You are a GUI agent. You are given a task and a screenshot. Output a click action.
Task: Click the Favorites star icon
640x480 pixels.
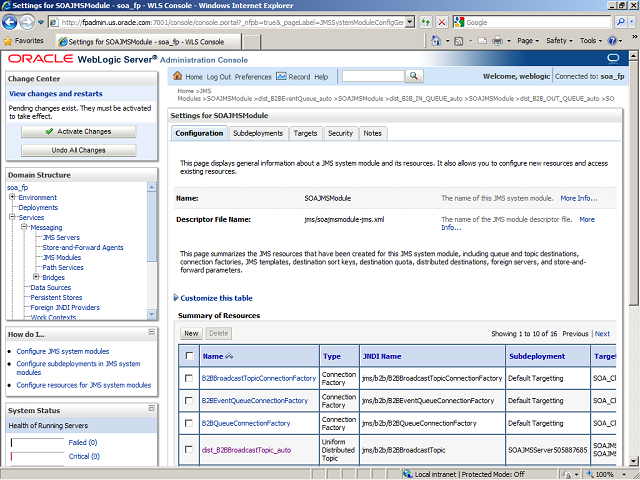8,41
